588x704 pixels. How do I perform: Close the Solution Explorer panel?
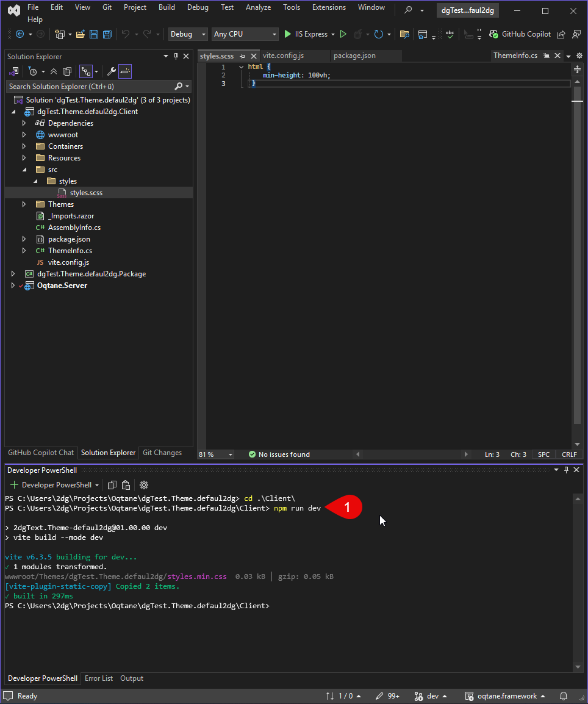coord(186,56)
